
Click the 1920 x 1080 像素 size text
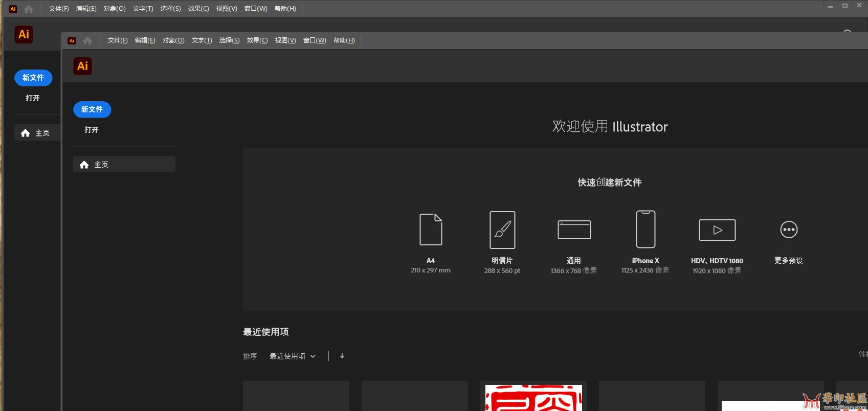coord(717,271)
